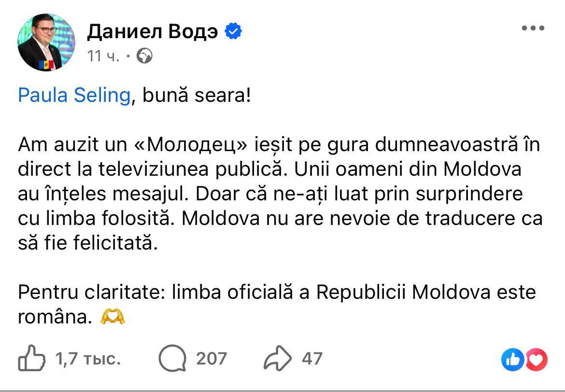The width and height of the screenshot is (565, 392).
Task: Open the three-dot post options menu
Action: [x=533, y=28]
